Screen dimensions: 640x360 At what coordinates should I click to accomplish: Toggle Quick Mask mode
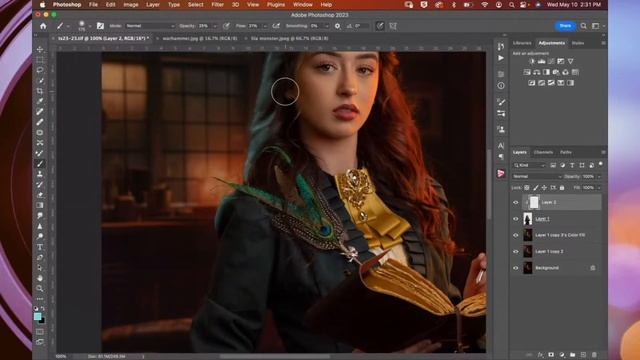coord(40,331)
